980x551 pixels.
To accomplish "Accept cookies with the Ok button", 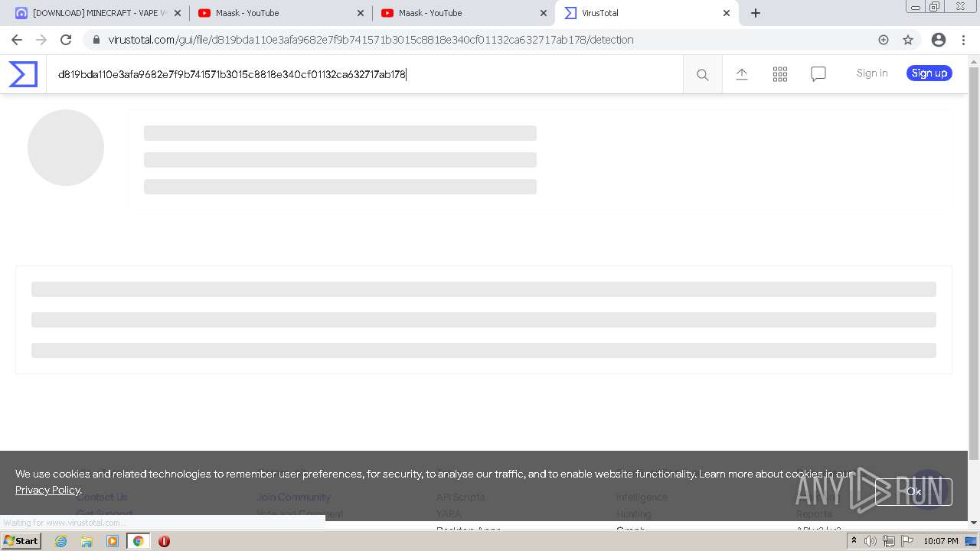I will click(x=914, y=492).
